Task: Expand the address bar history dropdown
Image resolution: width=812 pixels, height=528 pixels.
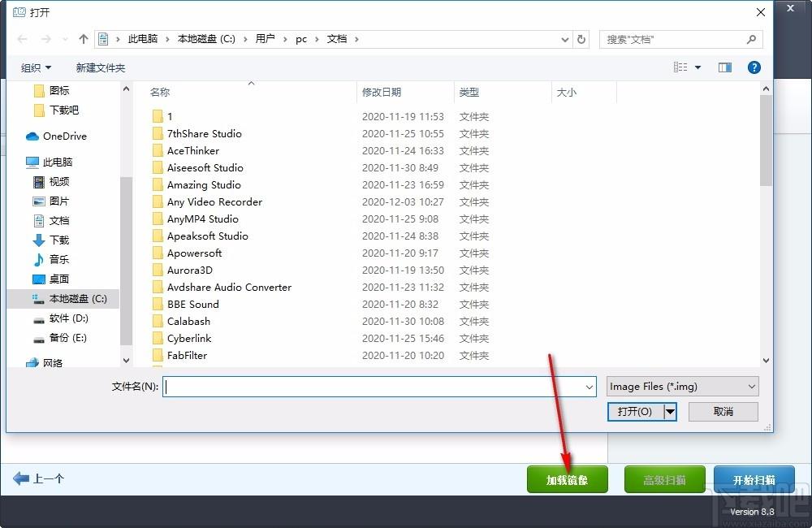Action: click(x=565, y=39)
